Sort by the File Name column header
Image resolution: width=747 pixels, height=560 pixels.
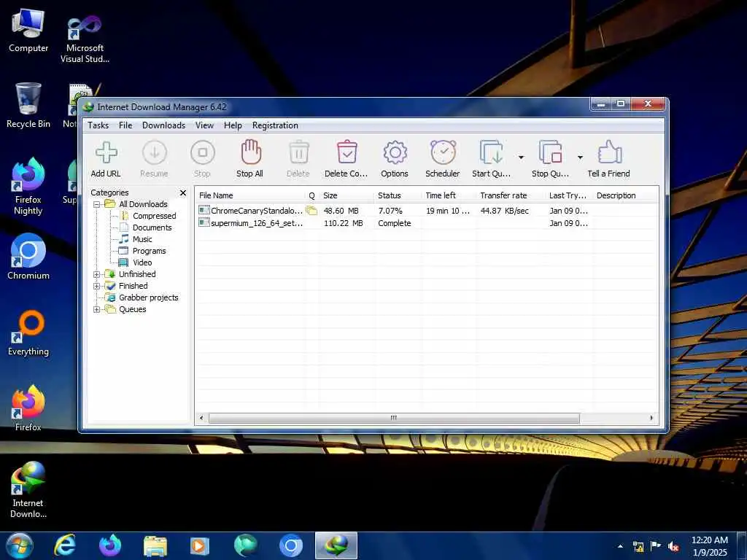click(251, 195)
